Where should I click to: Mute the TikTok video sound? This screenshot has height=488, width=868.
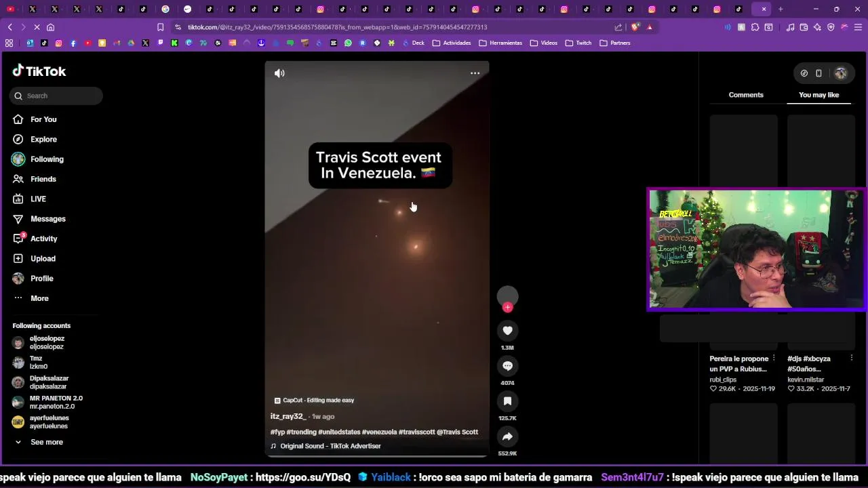(279, 73)
